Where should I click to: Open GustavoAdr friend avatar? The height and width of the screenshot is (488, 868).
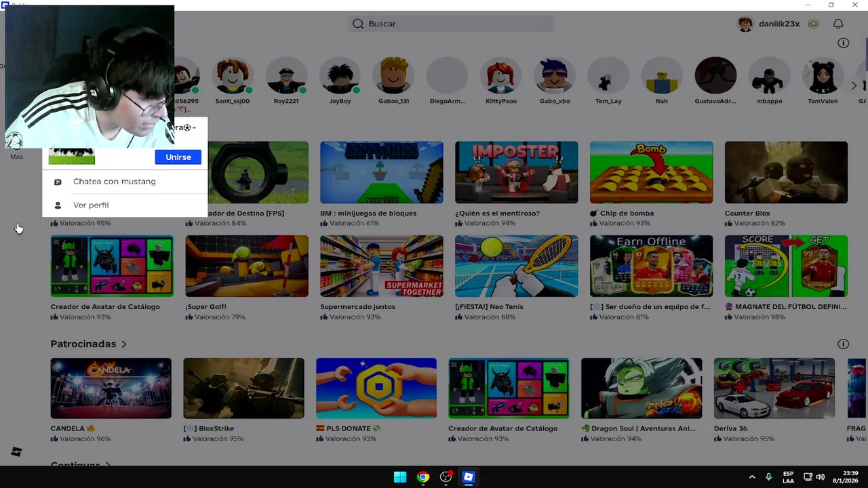(x=715, y=75)
